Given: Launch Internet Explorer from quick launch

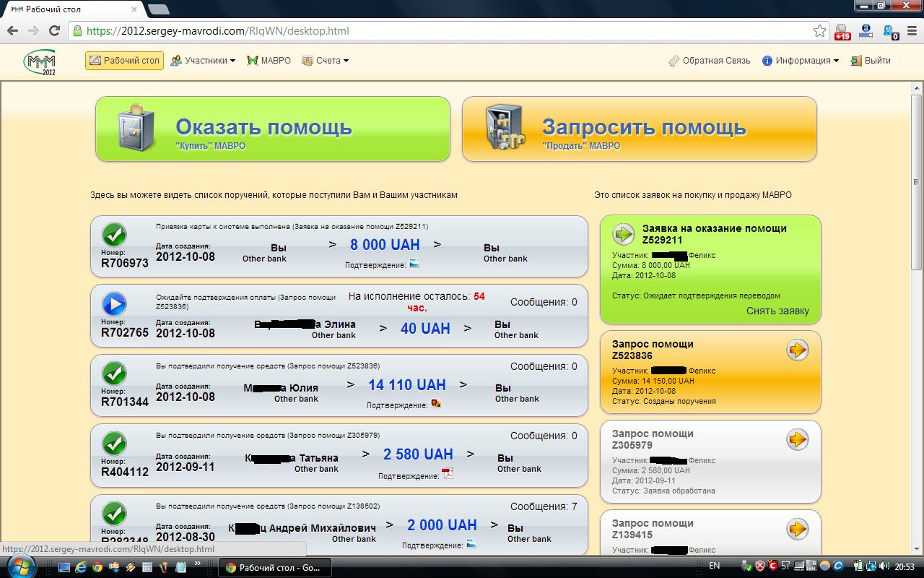Looking at the screenshot, I should [x=81, y=567].
